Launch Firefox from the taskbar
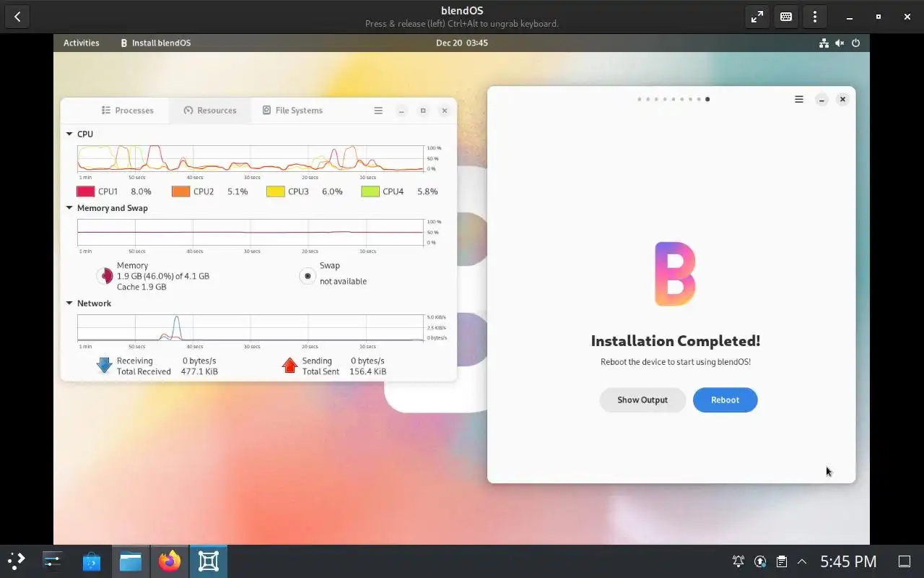 click(170, 561)
